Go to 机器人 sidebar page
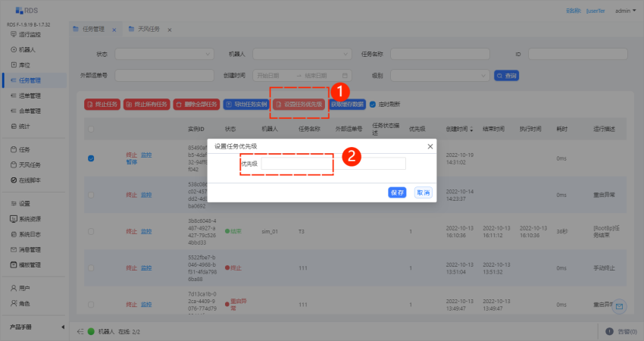The width and height of the screenshot is (644, 341). click(x=27, y=49)
